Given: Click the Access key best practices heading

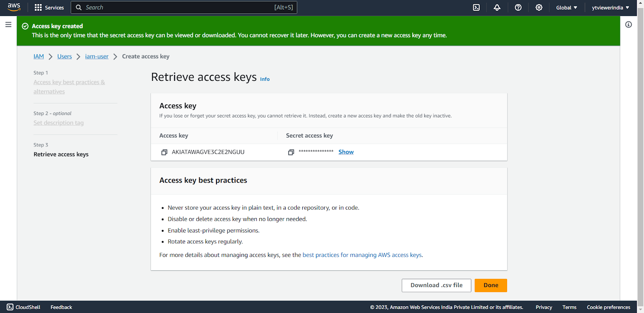Looking at the screenshot, I should pyautogui.click(x=203, y=180).
